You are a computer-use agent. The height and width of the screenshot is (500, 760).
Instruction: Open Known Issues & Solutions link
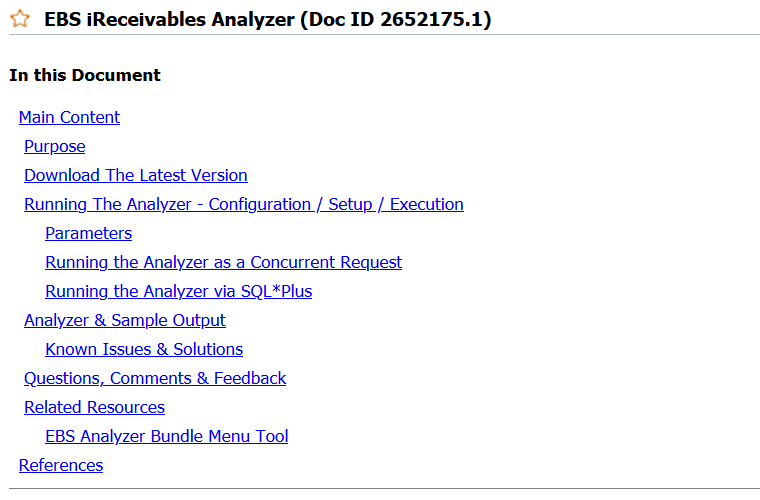click(x=144, y=349)
